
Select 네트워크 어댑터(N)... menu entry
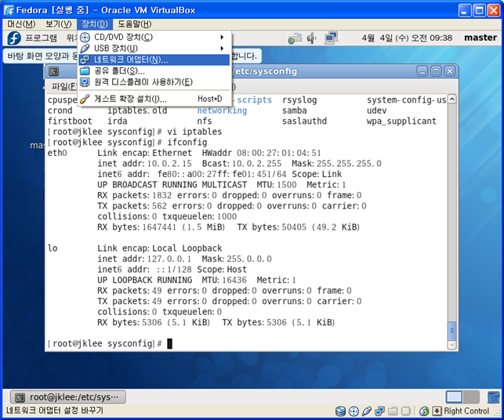(154, 60)
